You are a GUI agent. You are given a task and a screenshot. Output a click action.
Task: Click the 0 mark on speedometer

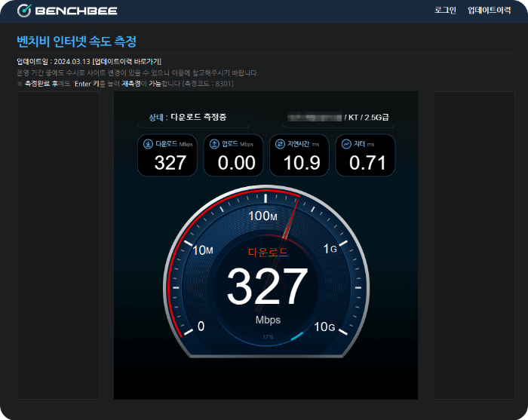point(201,326)
